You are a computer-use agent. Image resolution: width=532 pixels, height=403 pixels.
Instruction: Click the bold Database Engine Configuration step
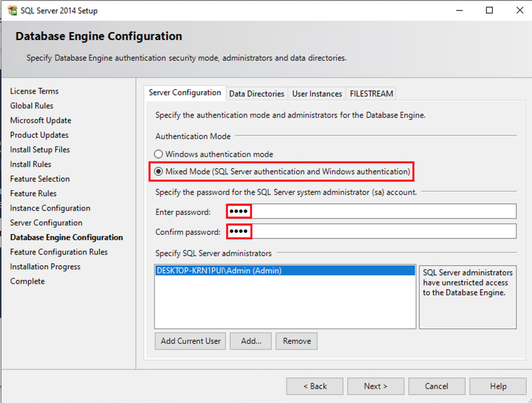[x=66, y=237]
